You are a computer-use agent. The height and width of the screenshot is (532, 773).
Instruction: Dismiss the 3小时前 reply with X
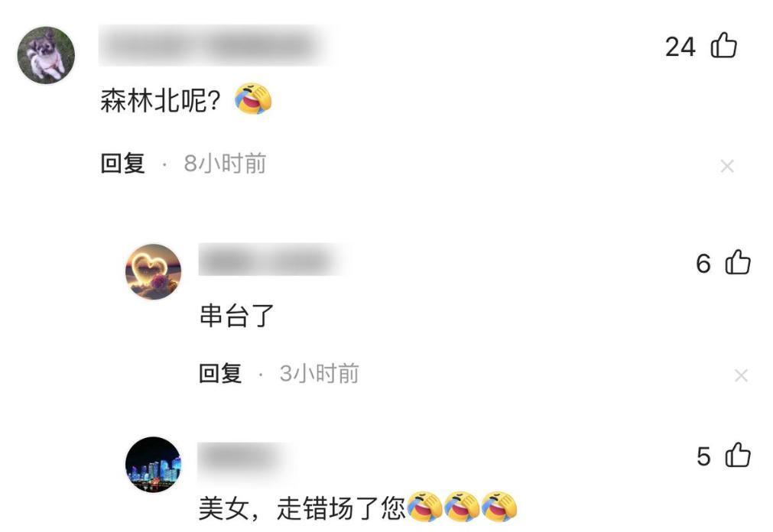[x=741, y=376]
